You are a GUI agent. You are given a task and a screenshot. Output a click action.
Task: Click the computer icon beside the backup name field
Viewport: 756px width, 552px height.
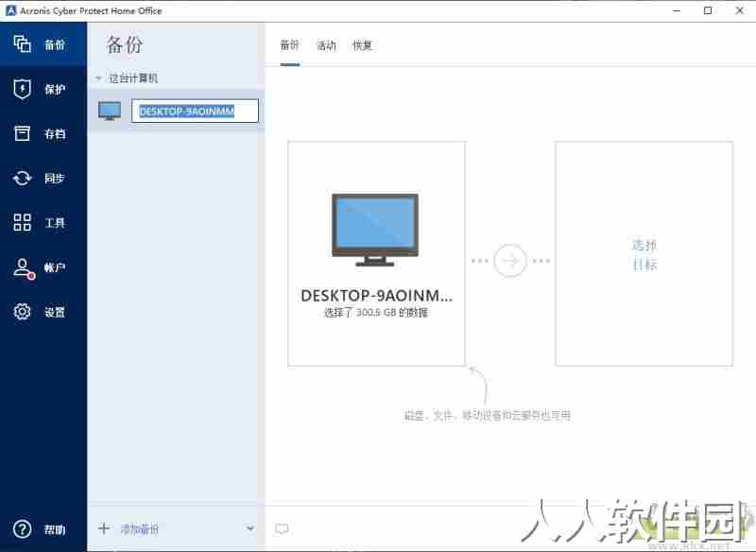[x=110, y=111]
